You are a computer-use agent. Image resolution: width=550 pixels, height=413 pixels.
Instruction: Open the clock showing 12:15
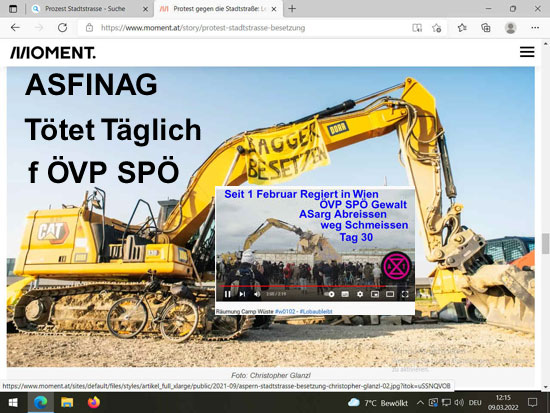503,402
